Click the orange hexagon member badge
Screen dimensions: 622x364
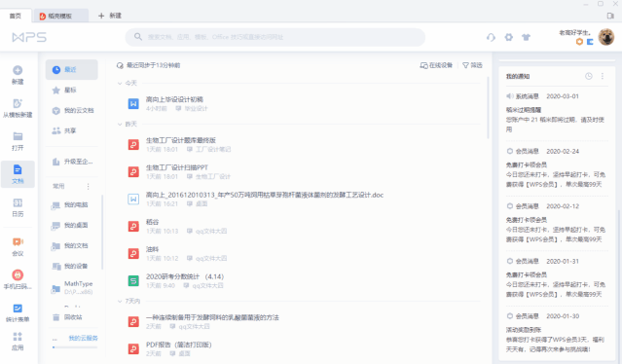(x=579, y=42)
